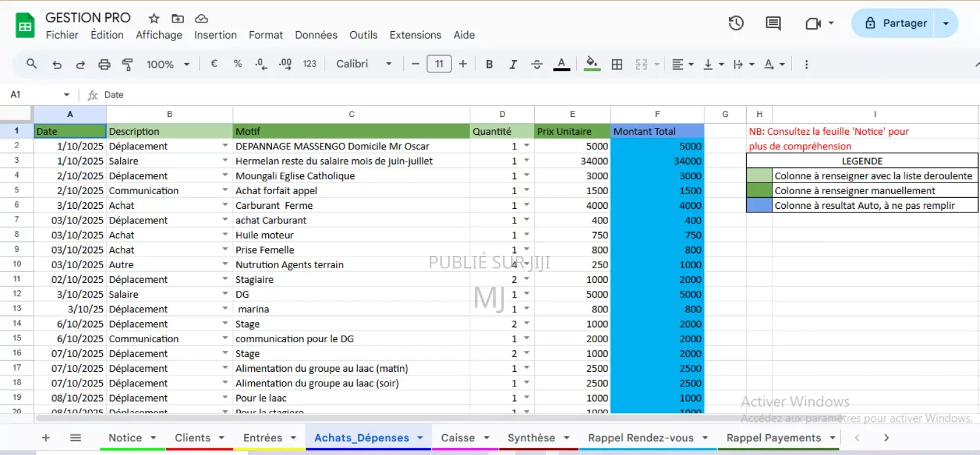Click the font size input field
The height and width of the screenshot is (455, 980).
439,64
